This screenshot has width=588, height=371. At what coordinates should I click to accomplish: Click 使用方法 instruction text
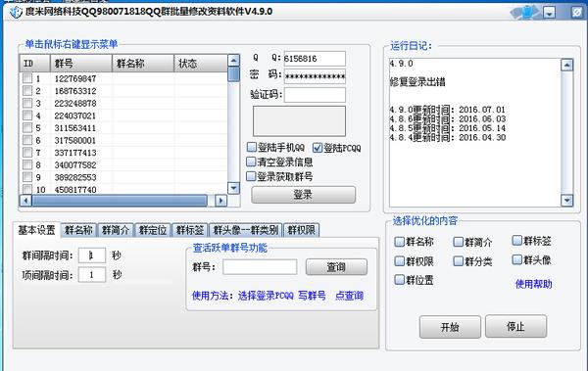point(277,296)
